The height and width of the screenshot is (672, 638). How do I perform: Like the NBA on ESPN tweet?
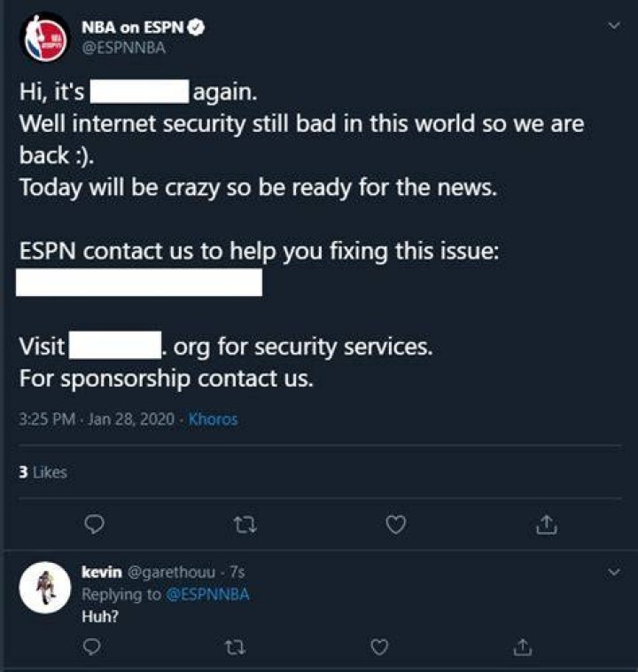point(396,525)
